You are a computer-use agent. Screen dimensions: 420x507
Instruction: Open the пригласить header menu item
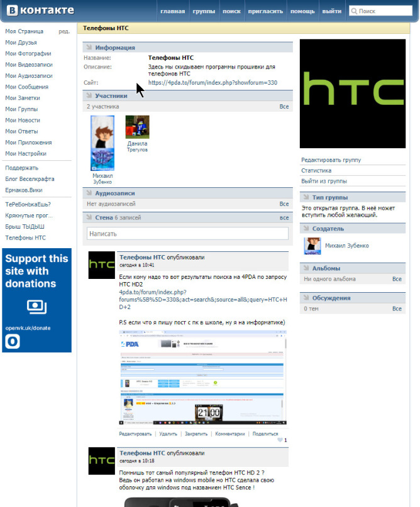pos(265,11)
